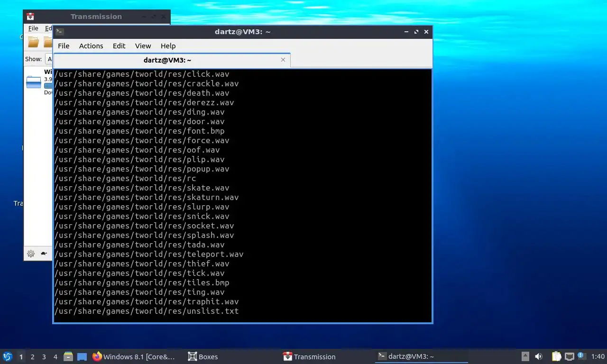The height and width of the screenshot is (364, 607).
Task: Open the start menu bird icon in taskbar
Action: pos(8,356)
